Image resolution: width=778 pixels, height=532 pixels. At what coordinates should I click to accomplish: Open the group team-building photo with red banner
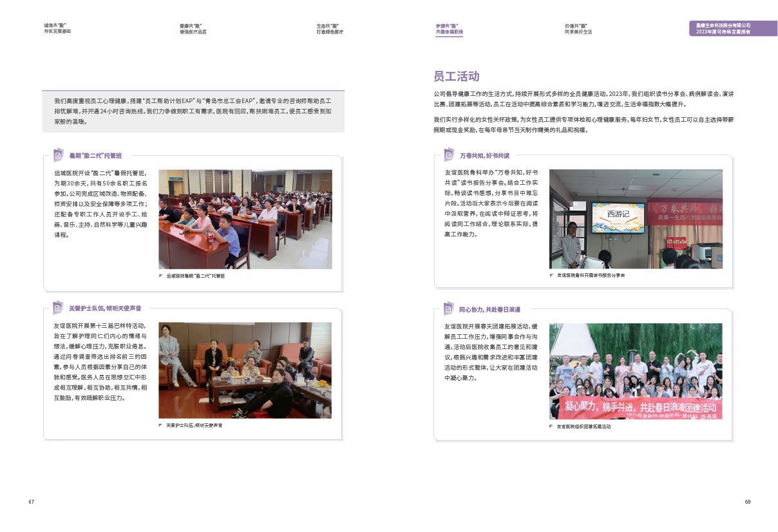(x=636, y=371)
